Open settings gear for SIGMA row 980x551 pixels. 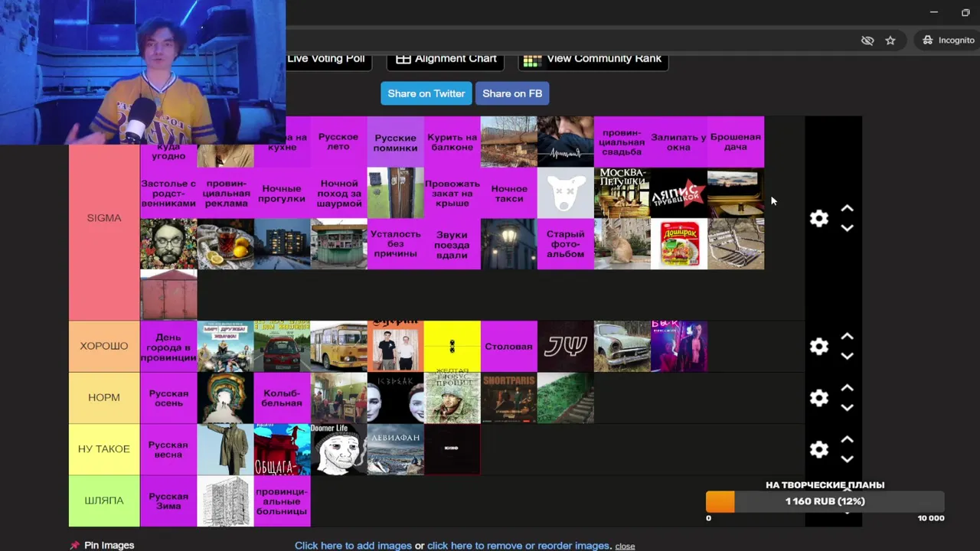coord(819,218)
